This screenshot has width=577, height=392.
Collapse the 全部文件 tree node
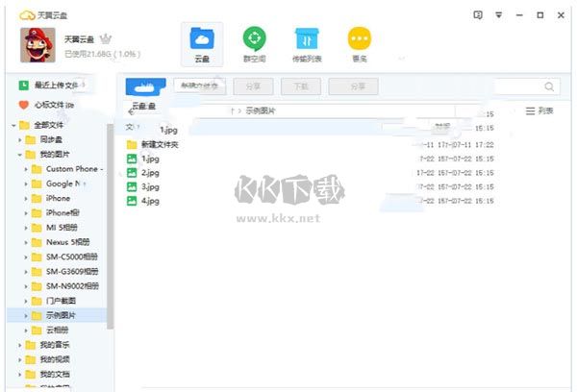13,126
